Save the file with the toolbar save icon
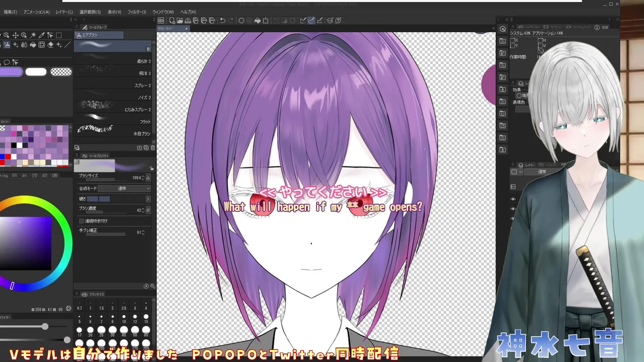 [x=188, y=21]
